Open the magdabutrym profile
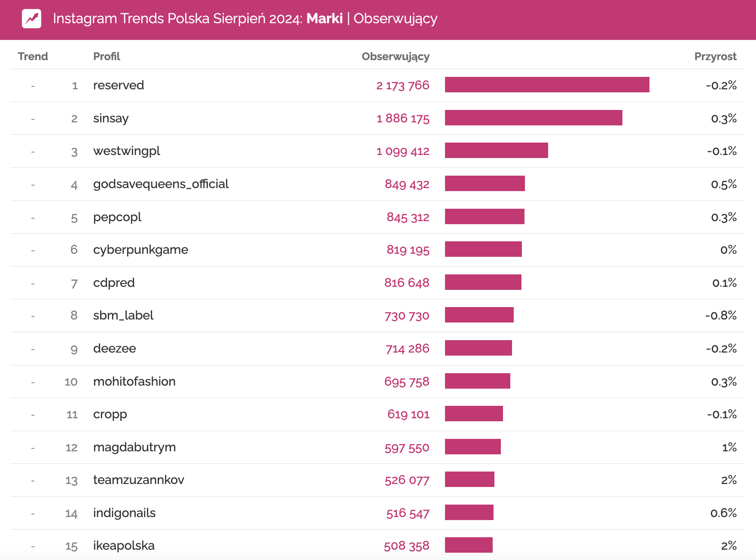Viewport: 756px width, 560px height. pyautogui.click(x=134, y=447)
